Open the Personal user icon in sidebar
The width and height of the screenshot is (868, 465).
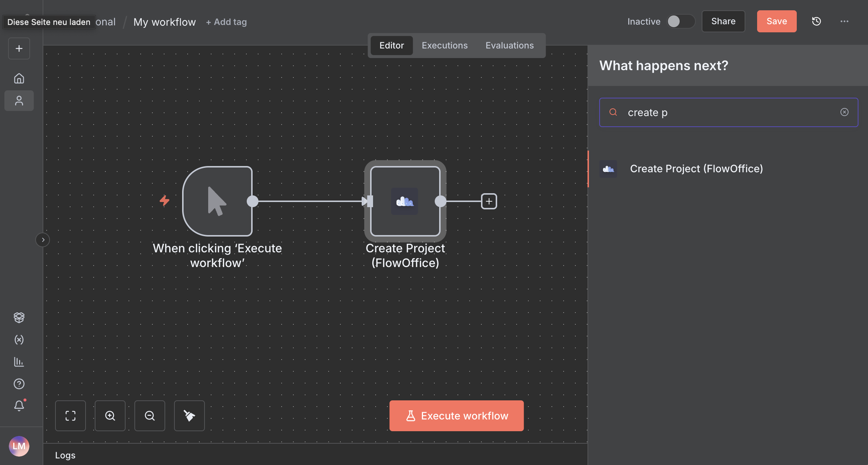click(x=19, y=101)
